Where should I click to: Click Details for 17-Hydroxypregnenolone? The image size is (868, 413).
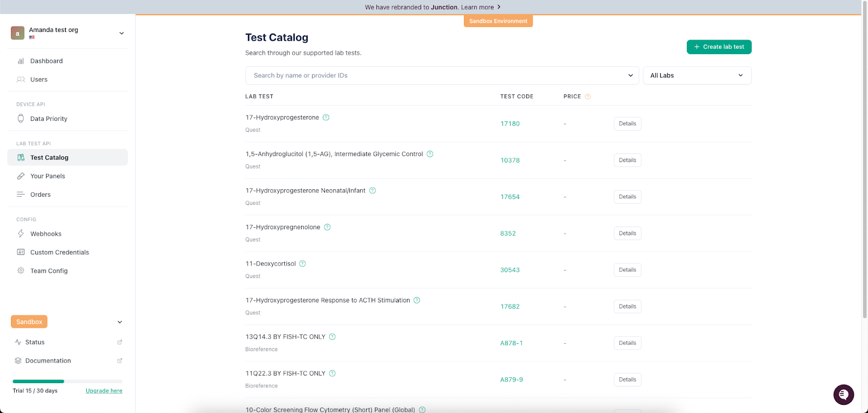click(628, 234)
